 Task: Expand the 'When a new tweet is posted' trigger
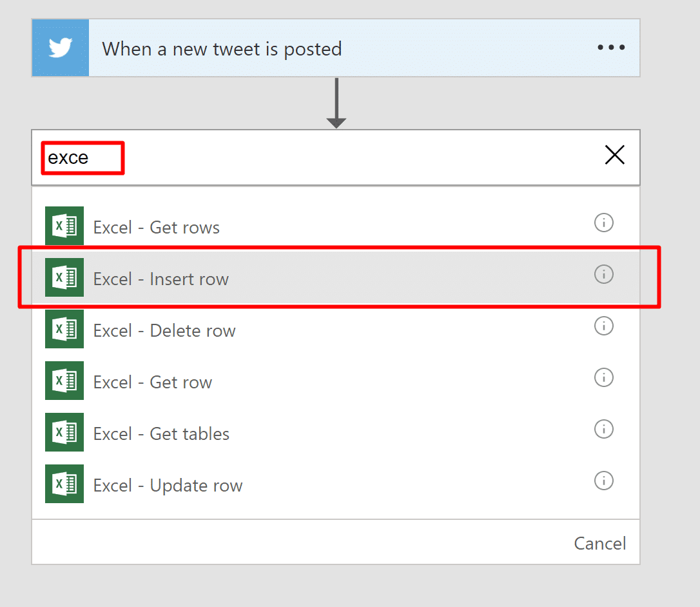[x=336, y=48]
